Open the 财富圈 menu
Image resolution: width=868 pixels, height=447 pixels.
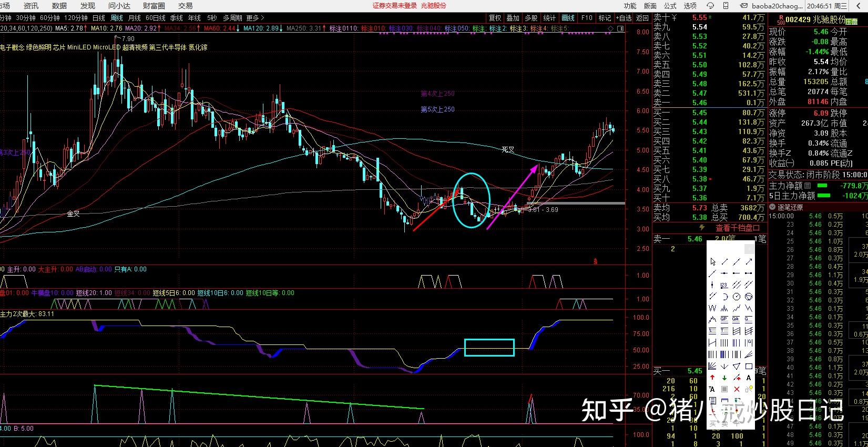(154, 6)
